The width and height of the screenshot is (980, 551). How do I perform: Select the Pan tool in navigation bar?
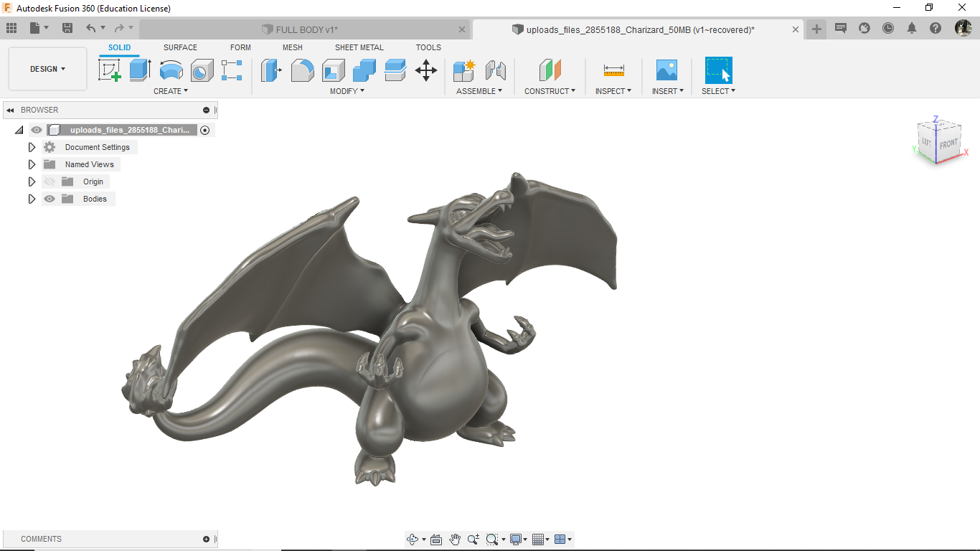[x=455, y=539]
